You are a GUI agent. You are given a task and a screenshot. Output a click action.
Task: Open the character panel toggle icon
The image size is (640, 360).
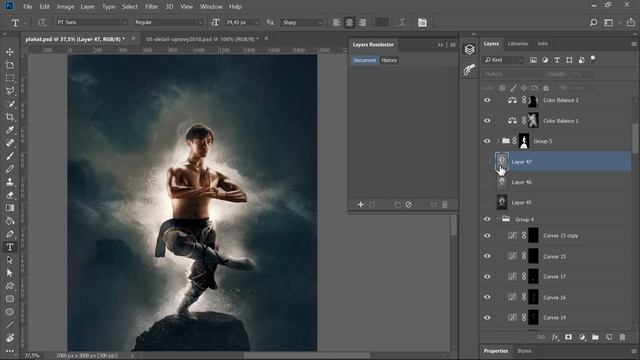[422, 22]
